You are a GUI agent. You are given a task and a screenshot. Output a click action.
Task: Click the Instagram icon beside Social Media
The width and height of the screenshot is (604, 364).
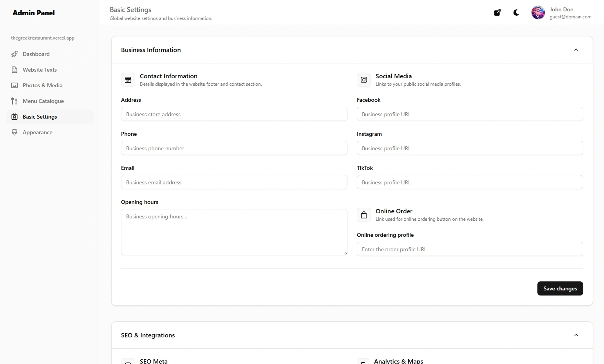363,80
